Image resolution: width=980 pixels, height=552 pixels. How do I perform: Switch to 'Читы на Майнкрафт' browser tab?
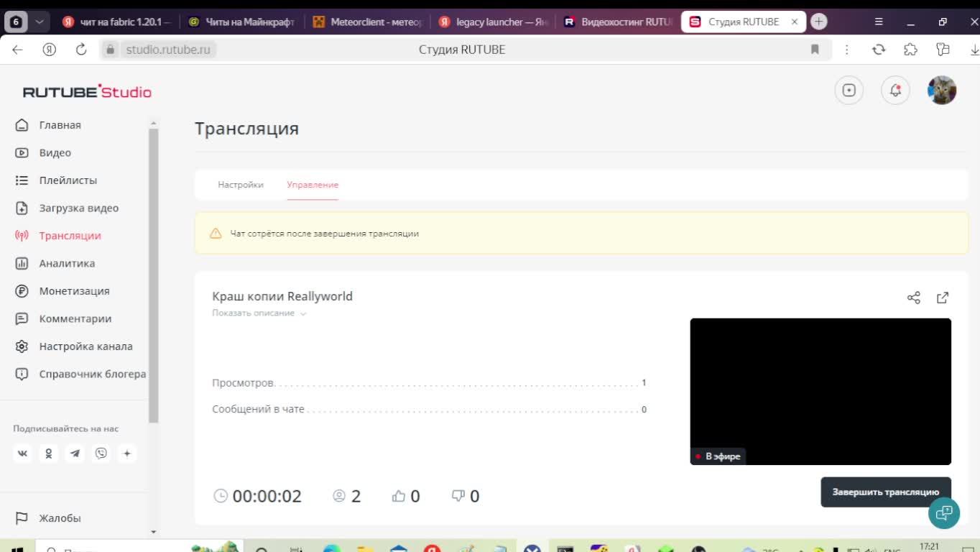click(x=241, y=22)
